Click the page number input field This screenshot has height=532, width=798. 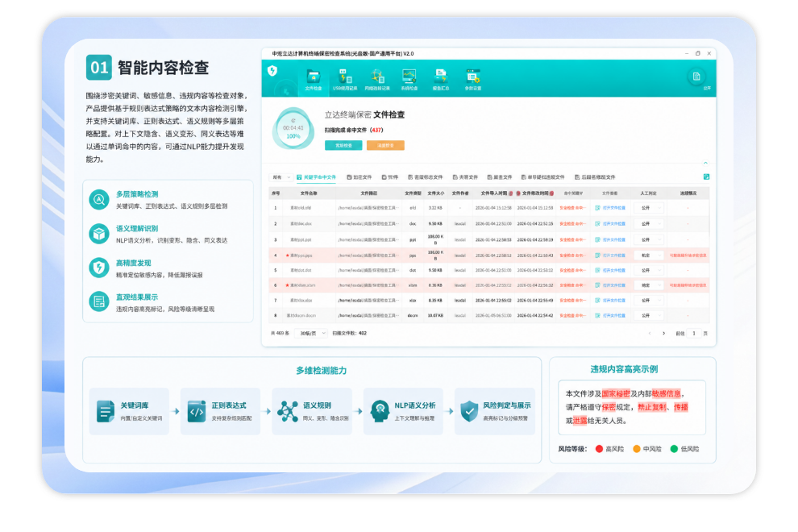(694, 334)
